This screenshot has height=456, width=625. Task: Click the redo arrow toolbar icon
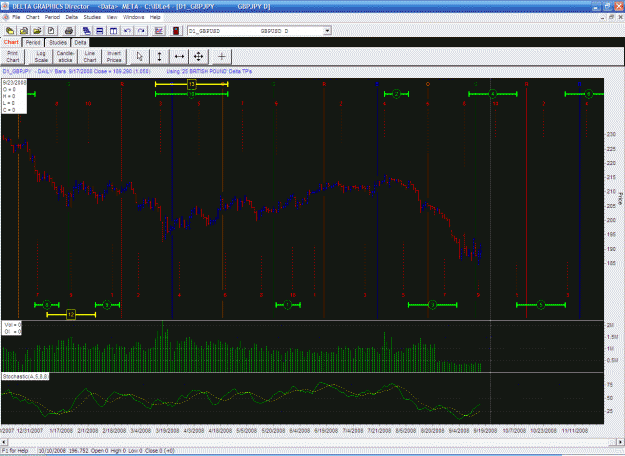(141, 31)
